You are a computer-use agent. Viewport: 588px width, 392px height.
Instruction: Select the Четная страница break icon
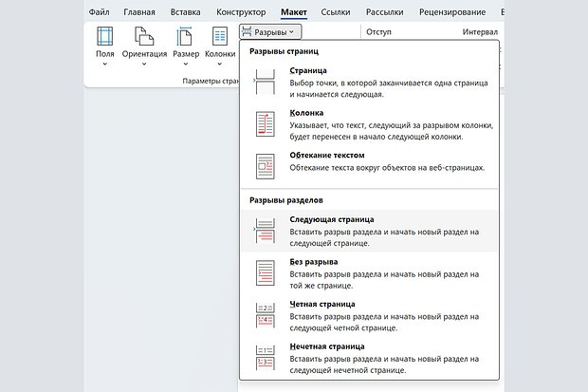pyautogui.click(x=265, y=315)
